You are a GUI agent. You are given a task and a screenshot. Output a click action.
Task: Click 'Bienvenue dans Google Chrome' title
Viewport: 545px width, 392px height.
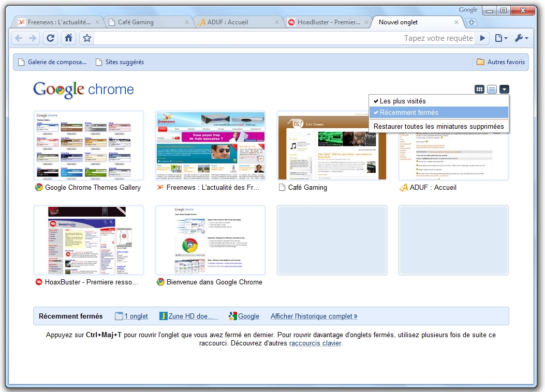(214, 282)
